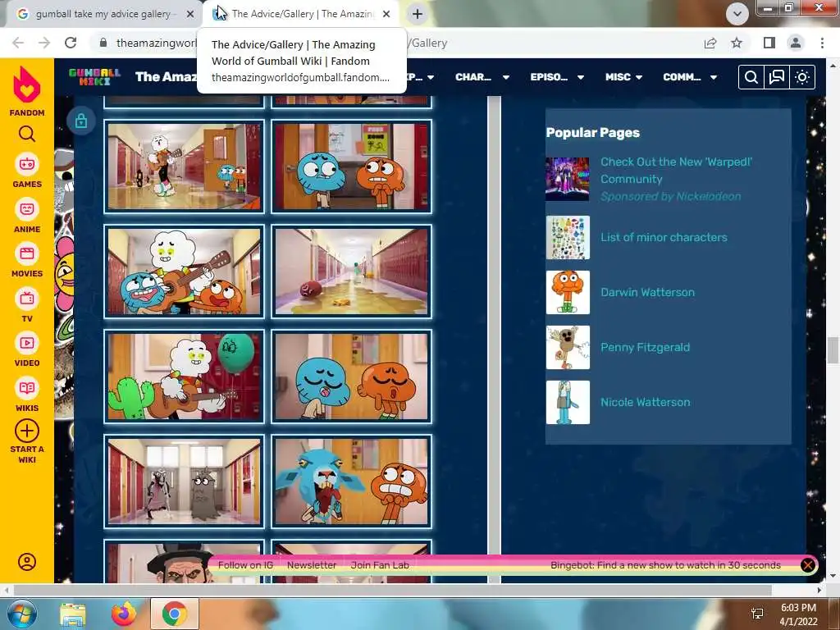The width and height of the screenshot is (840, 630).
Task: Open the tab search dropdown arrow
Action: [737, 14]
